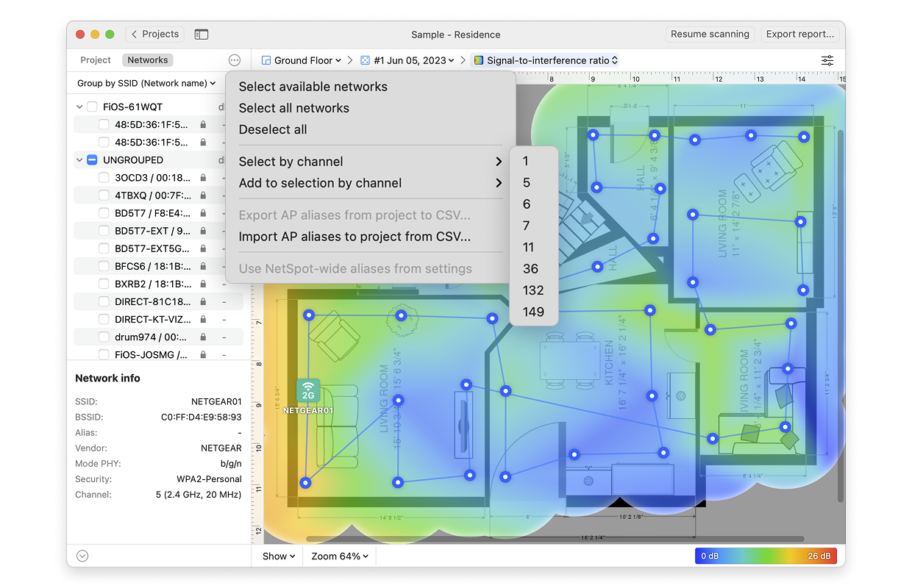Open Select by channel submenu item
This screenshot has height=588, width=912.
click(x=371, y=162)
